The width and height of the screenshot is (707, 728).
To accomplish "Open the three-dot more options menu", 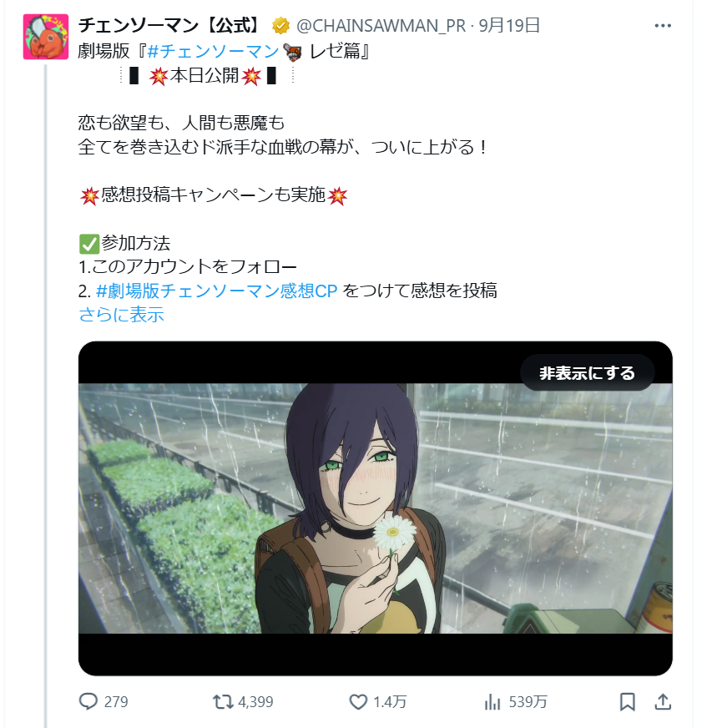I will tap(663, 26).
